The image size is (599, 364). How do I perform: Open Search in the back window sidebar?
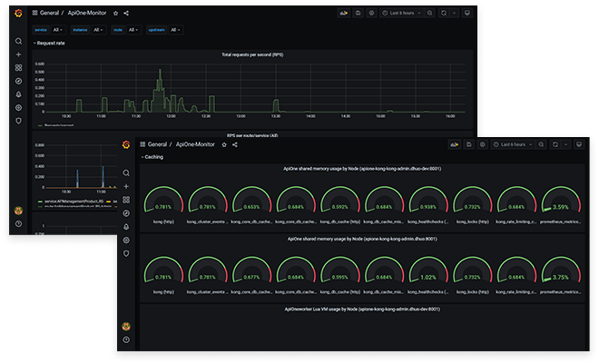click(18, 41)
